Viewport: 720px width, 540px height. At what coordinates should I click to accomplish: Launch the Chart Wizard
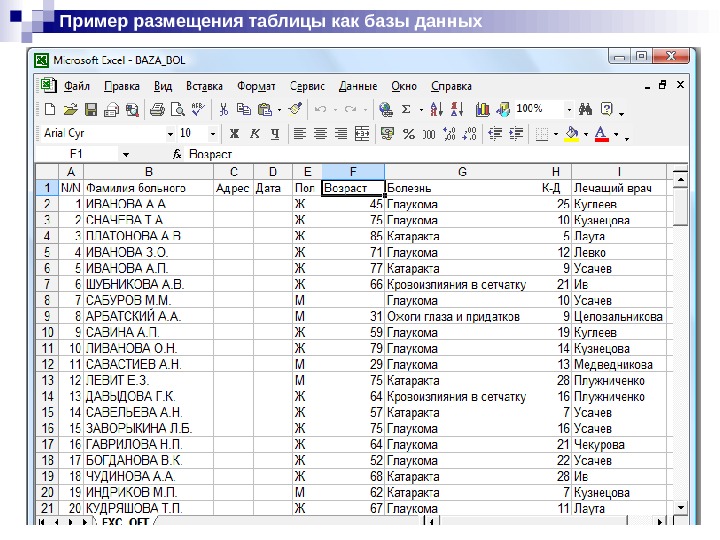(x=482, y=109)
